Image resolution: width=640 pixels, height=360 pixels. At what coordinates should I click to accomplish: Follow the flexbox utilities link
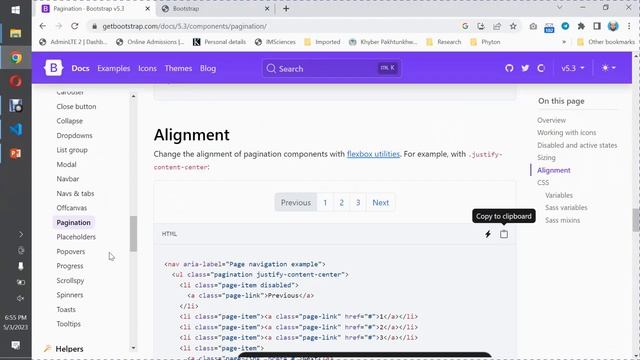373,154
